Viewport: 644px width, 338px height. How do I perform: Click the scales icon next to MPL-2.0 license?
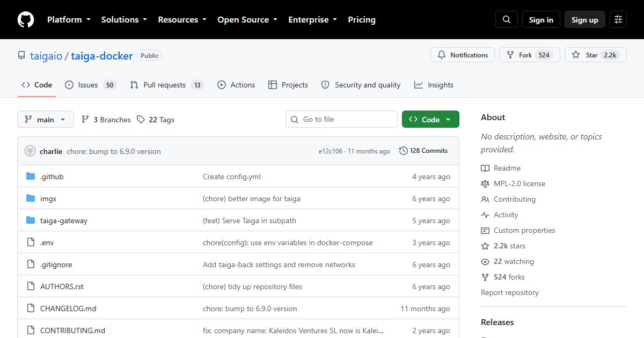[x=485, y=183]
